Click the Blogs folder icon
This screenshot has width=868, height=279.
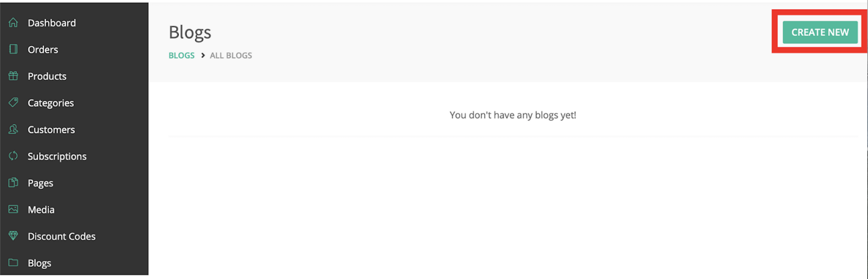[13, 263]
